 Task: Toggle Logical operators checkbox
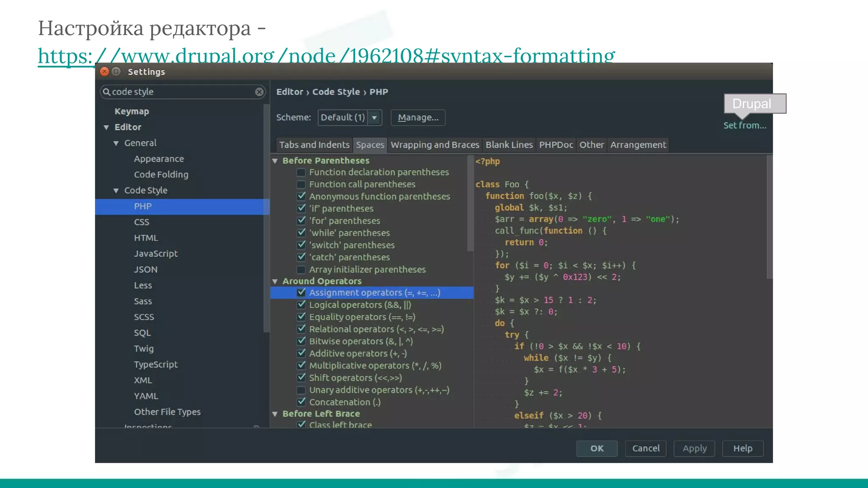pyautogui.click(x=301, y=305)
